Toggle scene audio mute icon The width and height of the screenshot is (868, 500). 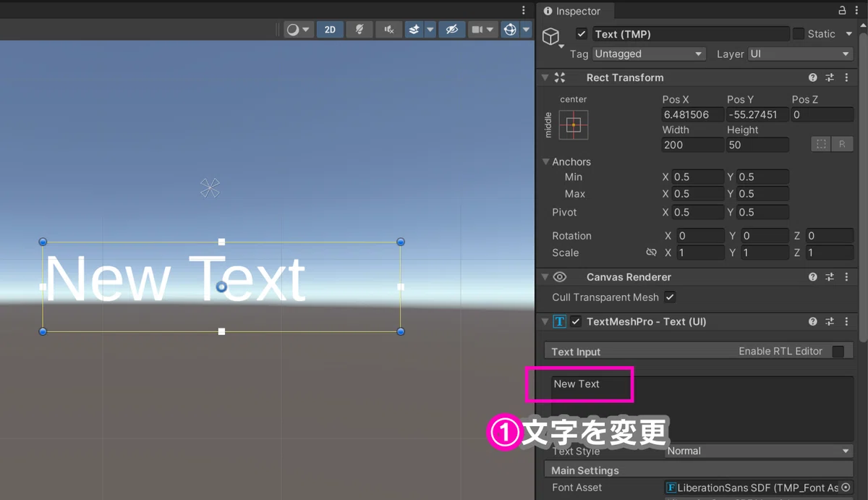point(389,30)
